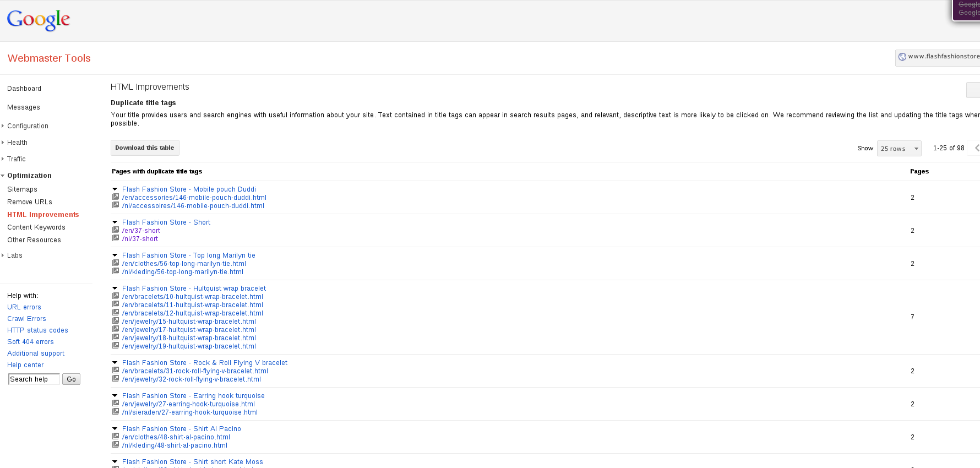Open external link icon for /en/bracelets/31-rock-roll-flying-v-bracelet.html

point(116,370)
